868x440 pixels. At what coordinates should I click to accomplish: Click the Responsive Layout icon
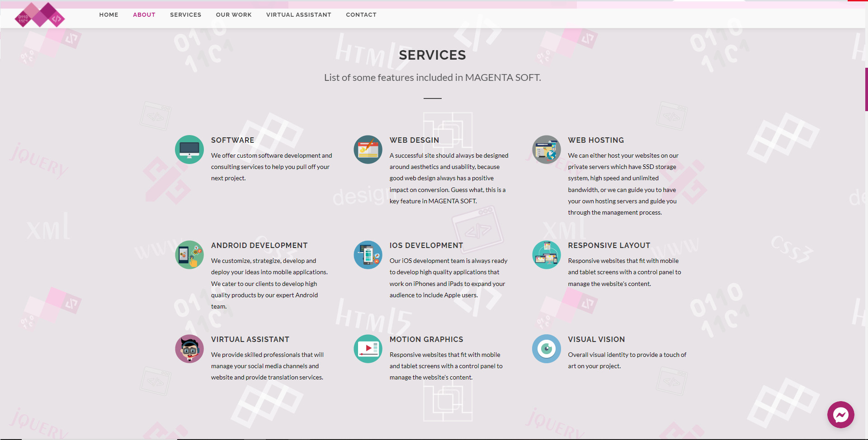point(547,255)
